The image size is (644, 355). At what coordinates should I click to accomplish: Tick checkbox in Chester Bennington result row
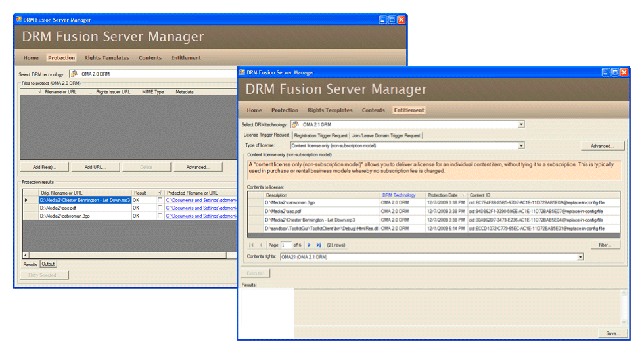point(160,200)
